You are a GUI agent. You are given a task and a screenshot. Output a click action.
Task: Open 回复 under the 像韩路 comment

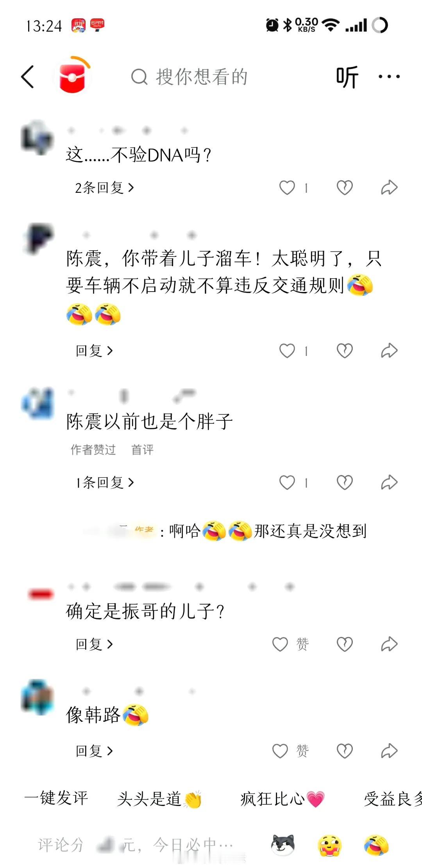click(x=94, y=751)
